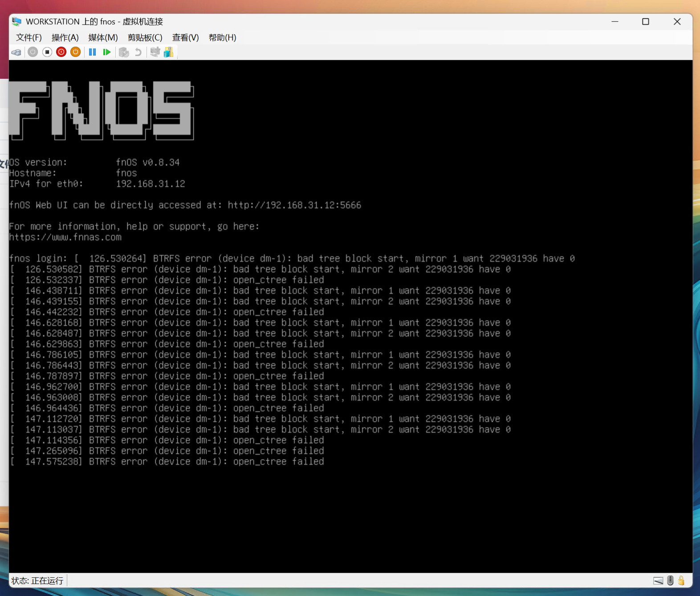Open the 查看(V) menu

pos(186,38)
